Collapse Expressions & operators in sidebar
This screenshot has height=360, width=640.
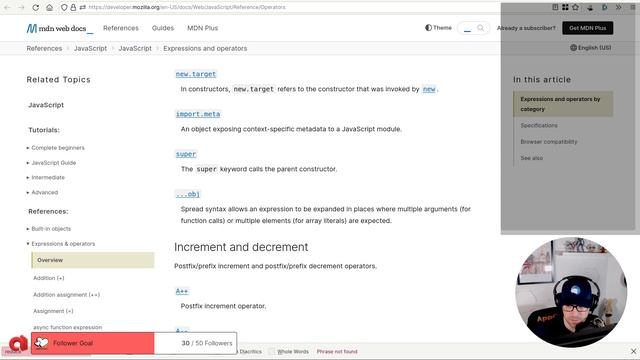coord(63,244)
